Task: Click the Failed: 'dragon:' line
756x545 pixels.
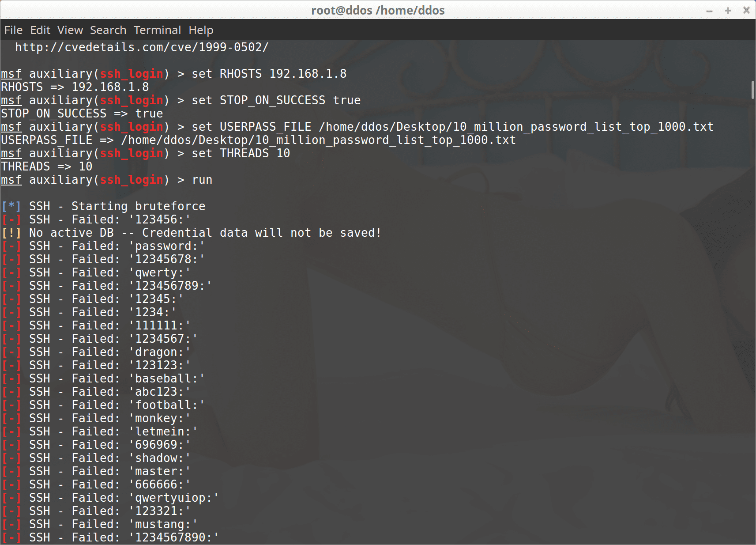Action: coord(96,352)
